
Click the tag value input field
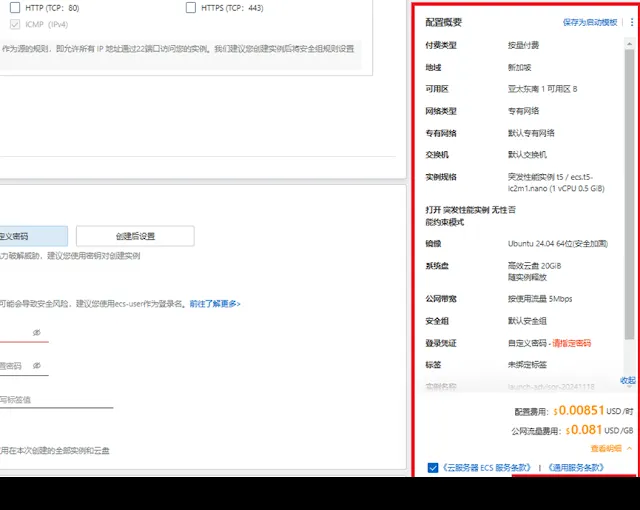coord(57,400)
